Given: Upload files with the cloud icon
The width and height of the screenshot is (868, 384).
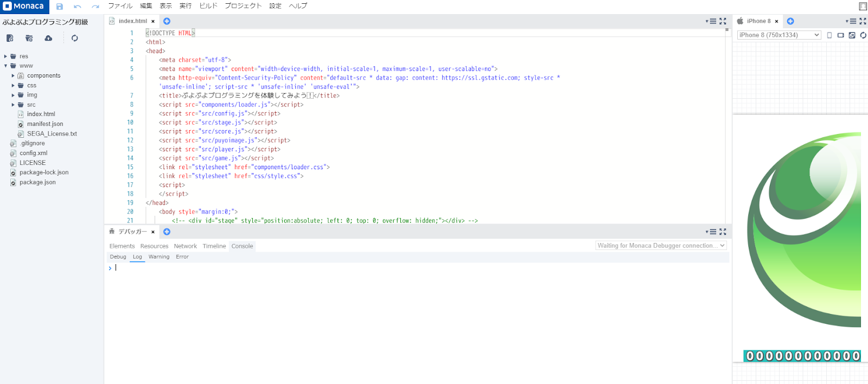Looking at the screenshot, I should pos(48,38).
